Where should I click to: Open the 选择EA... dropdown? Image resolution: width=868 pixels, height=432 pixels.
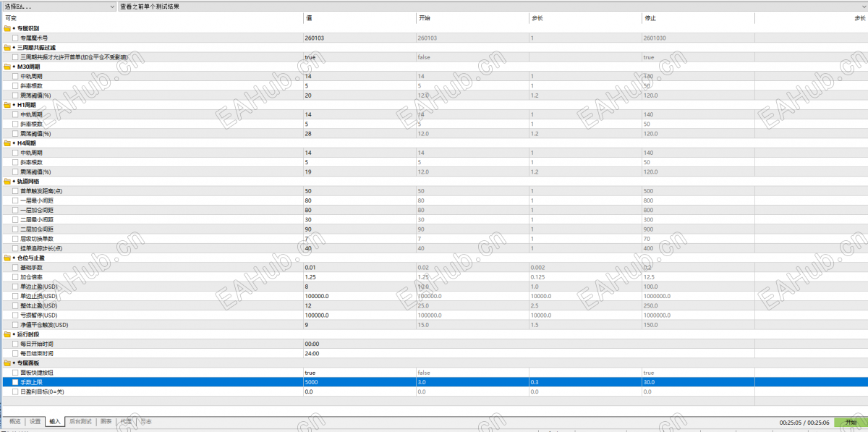point(59,6)
